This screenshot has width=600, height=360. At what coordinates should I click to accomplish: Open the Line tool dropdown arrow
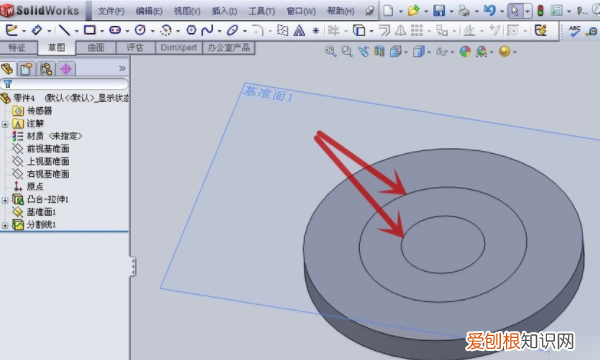coord(76,31)
